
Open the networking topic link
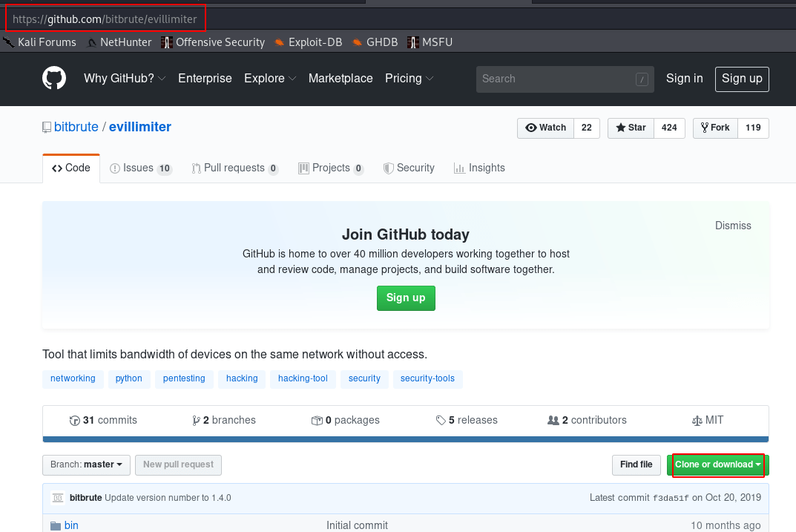[73, 378]
